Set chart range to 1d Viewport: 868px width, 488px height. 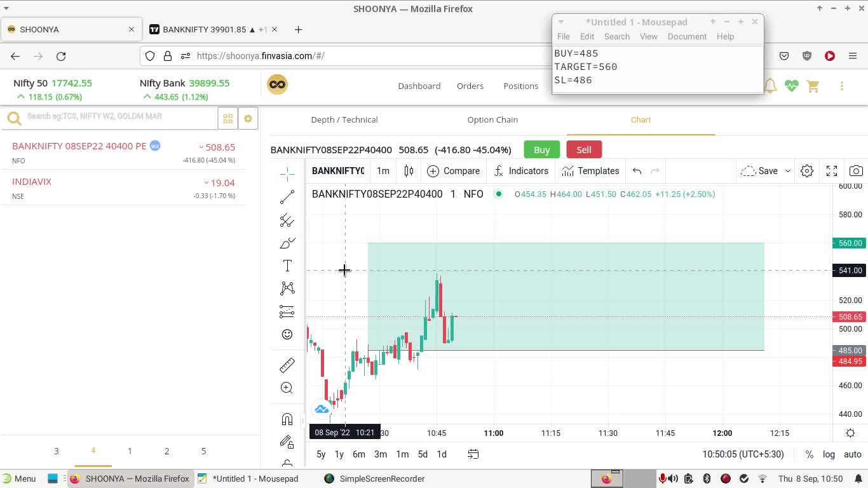(x=442, y=454)
